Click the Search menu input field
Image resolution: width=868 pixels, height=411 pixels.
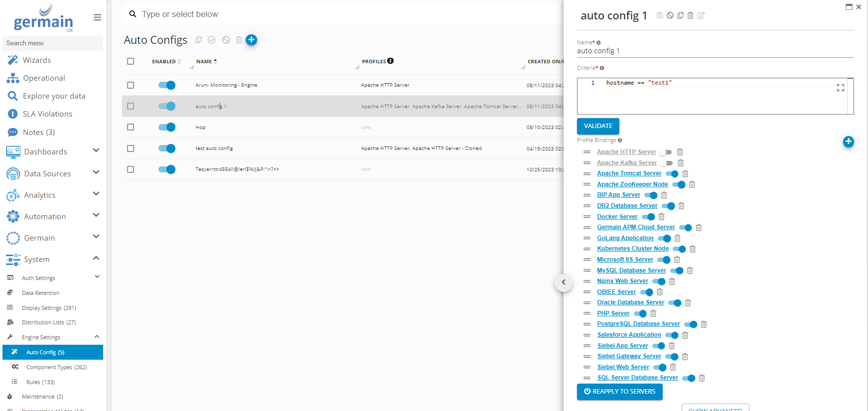52,43
